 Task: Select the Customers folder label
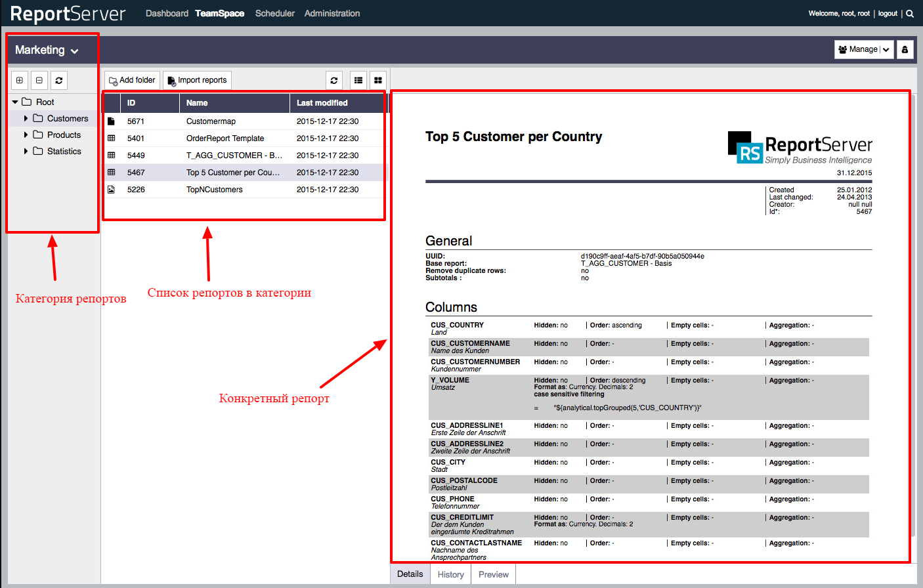tap(68, 118)
